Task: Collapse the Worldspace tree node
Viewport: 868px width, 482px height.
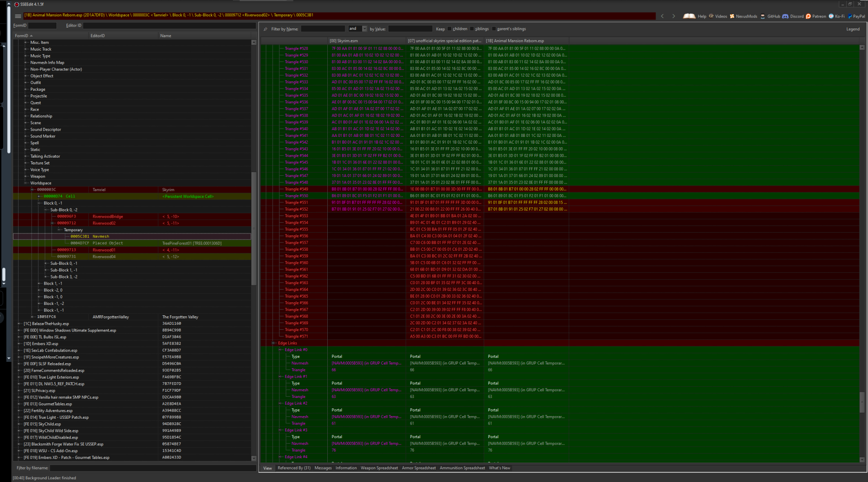Action: pos(26,183)
